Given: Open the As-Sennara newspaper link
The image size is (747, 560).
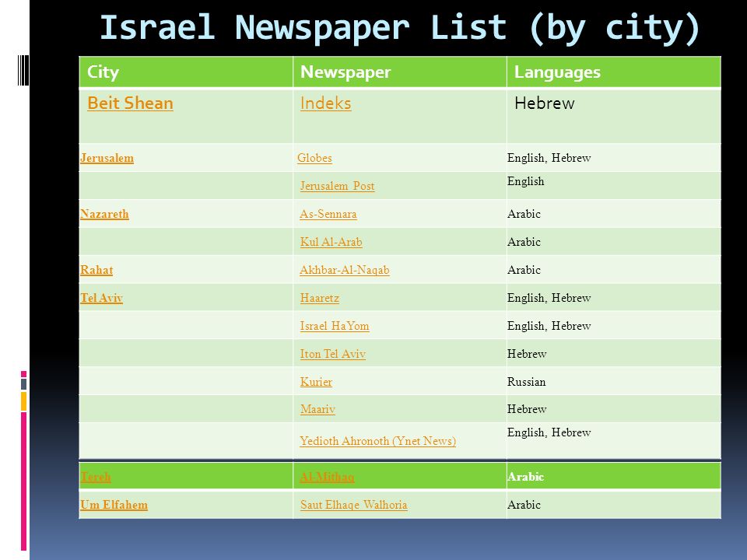Looking at the screenshot, I should [328, 215].
